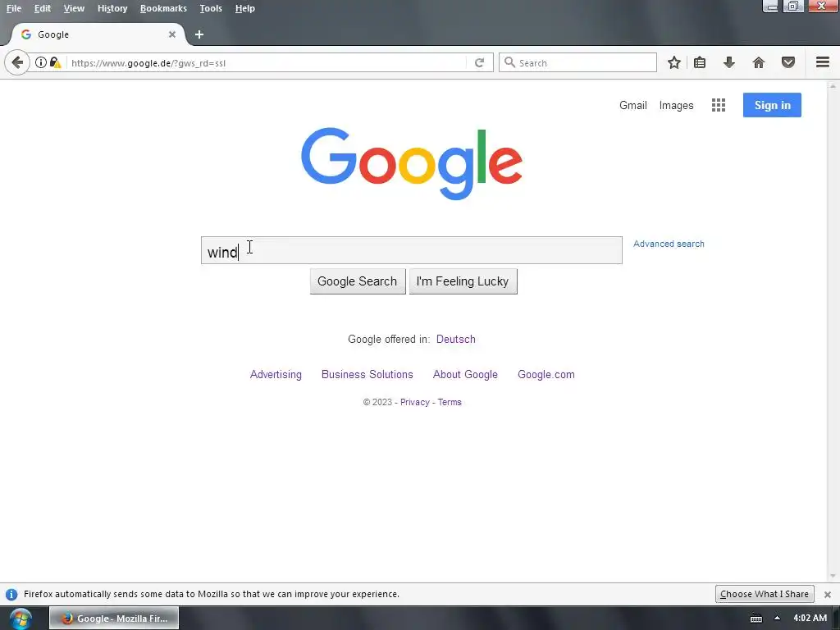This screenshot has height=630, width=840.
Task: Click the blue Sign in button
Action: click(772, 105)
